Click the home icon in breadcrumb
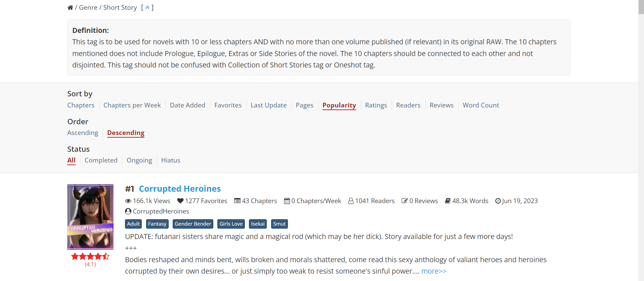 (x=70, y=7)
